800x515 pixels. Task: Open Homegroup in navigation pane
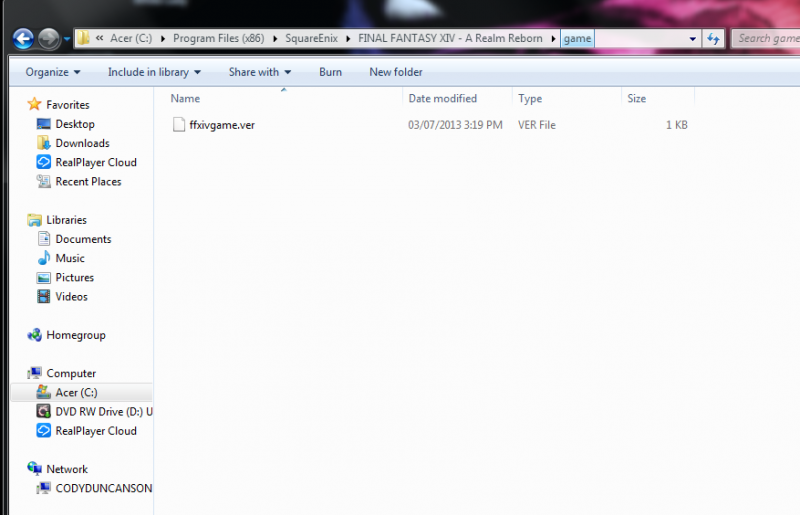tap(76, 335)
